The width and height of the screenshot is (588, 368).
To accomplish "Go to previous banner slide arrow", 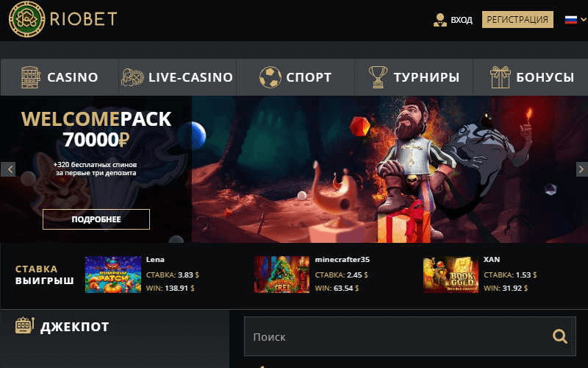I will pos(9,169).
